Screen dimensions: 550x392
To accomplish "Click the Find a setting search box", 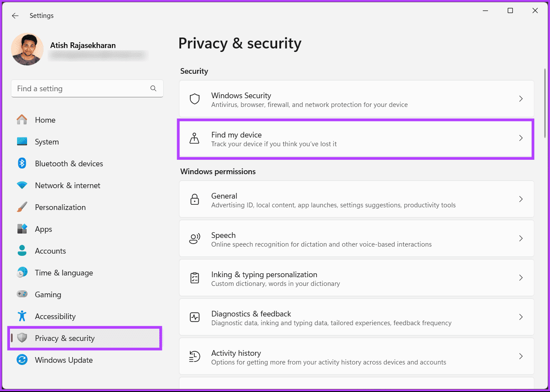I will 87,89.
